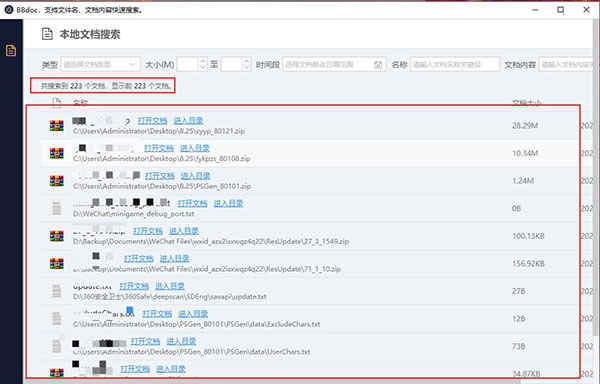Enter directory link for 71_1_10.zip
The image size is (600, 384).
[174, 259]
